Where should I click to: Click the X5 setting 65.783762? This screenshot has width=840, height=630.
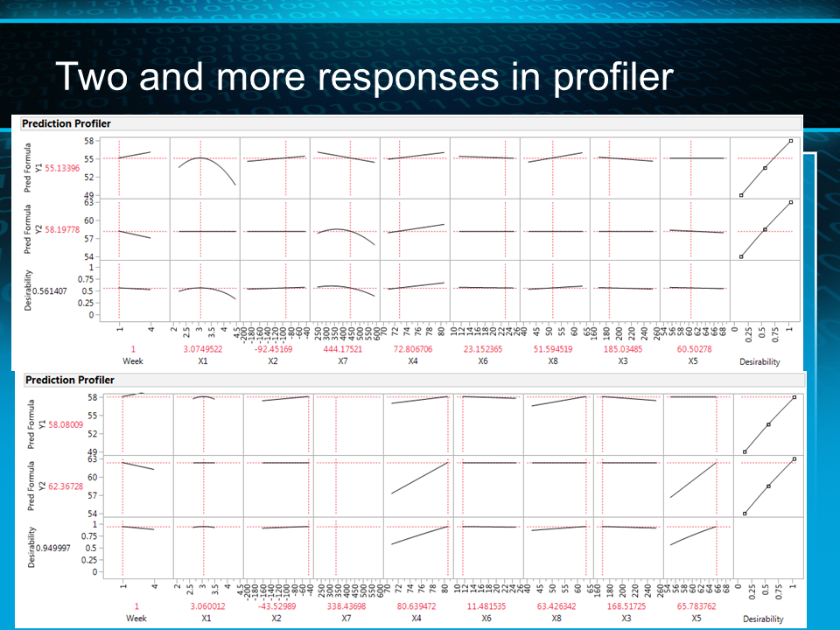[696, 606]
